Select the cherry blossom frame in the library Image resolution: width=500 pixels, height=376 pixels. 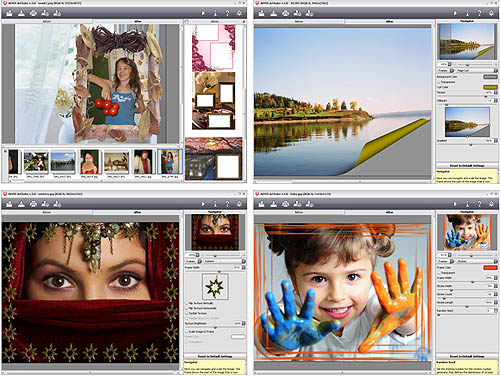coord(214,159)
